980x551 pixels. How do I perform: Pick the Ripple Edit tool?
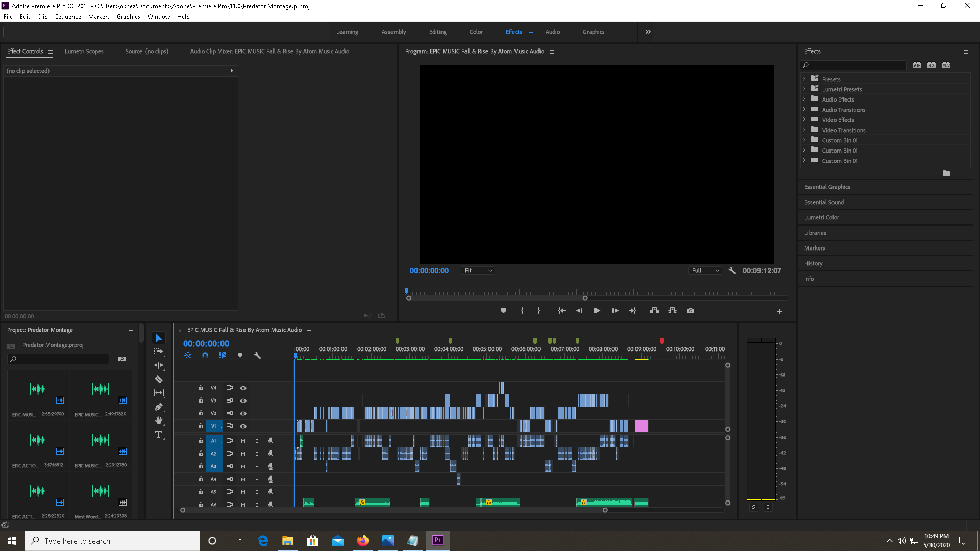tap(159, 365)
